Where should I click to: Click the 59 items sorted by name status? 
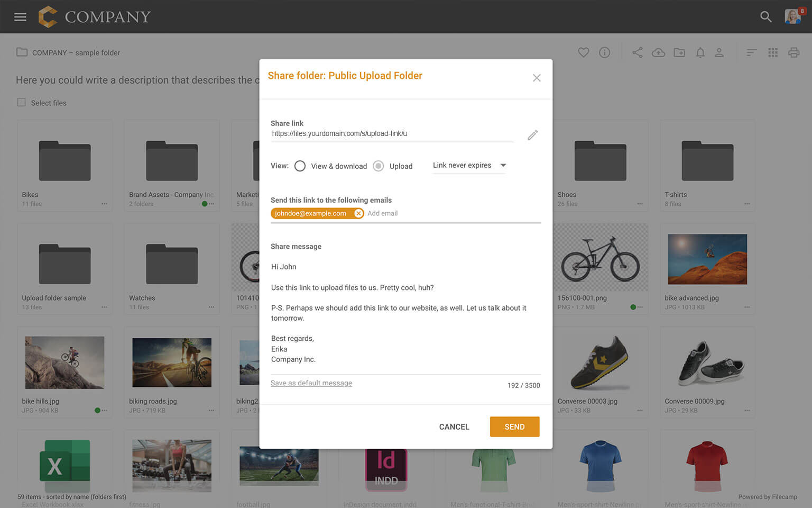(72, 497)
